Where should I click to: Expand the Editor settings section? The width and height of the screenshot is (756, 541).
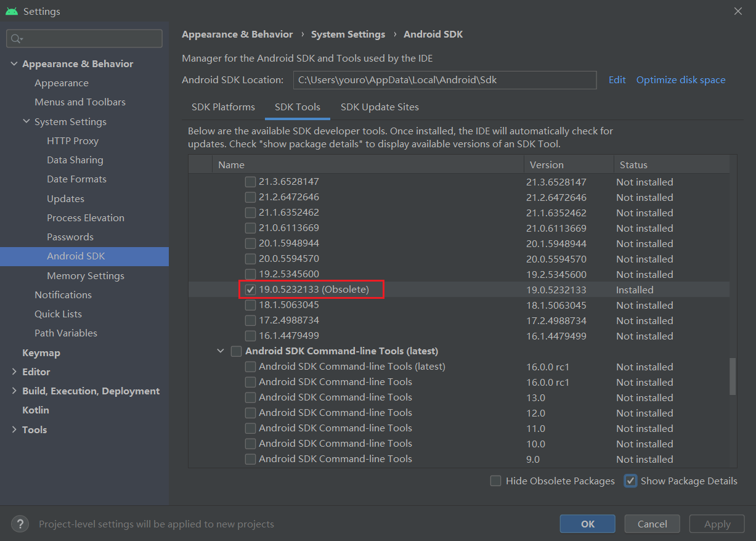(x=14, y=372)
